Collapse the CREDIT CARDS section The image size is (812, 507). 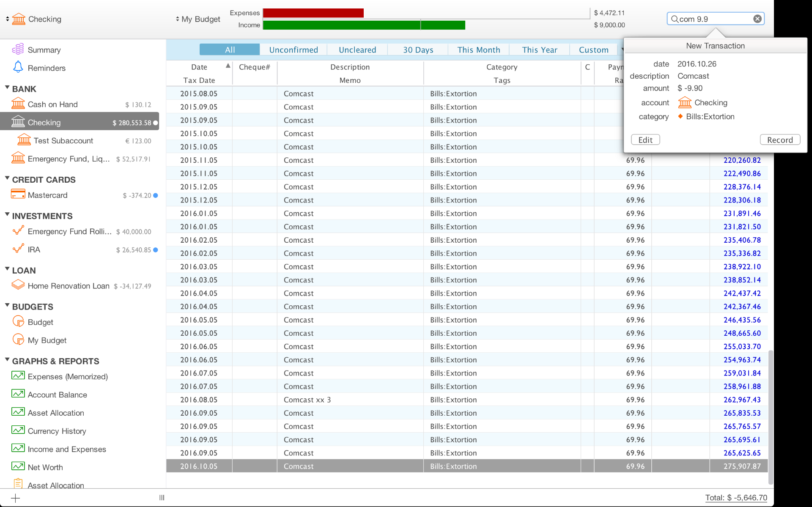[7, 178]
